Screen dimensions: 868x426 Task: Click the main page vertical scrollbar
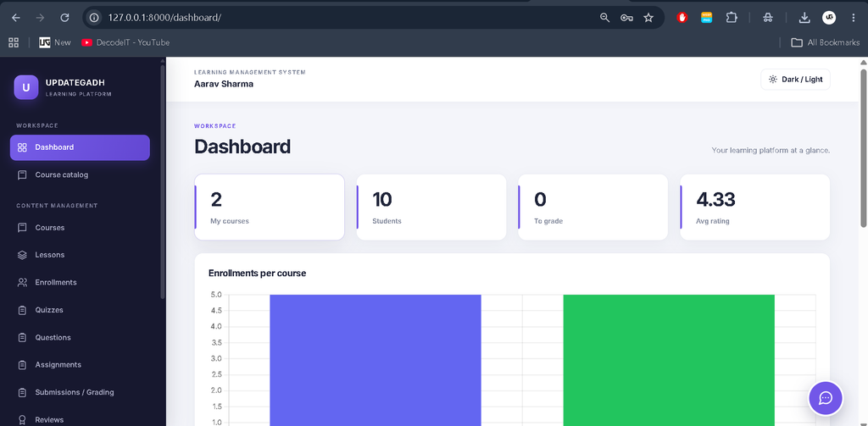click(x=864, y=147)
